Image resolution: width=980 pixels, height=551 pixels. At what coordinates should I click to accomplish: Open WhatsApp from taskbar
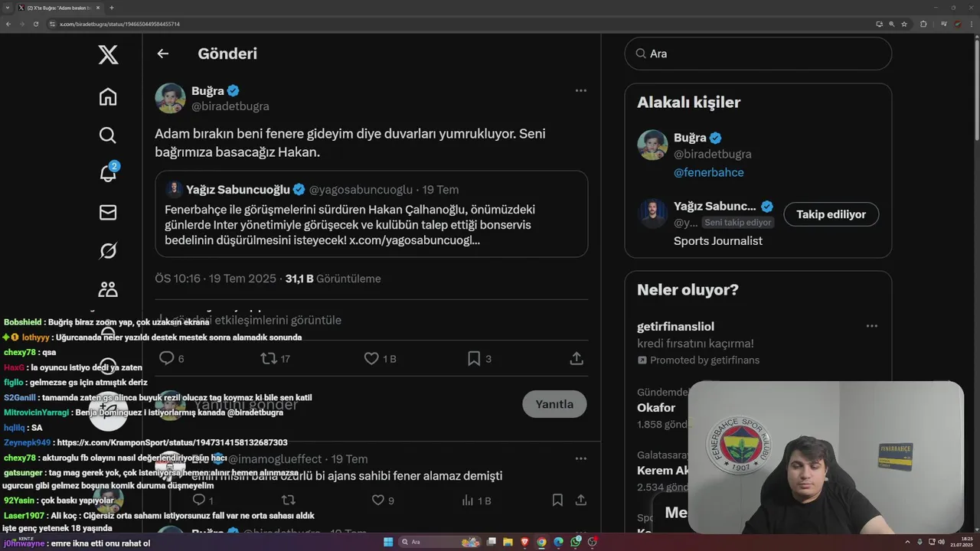tap(575, 542)
